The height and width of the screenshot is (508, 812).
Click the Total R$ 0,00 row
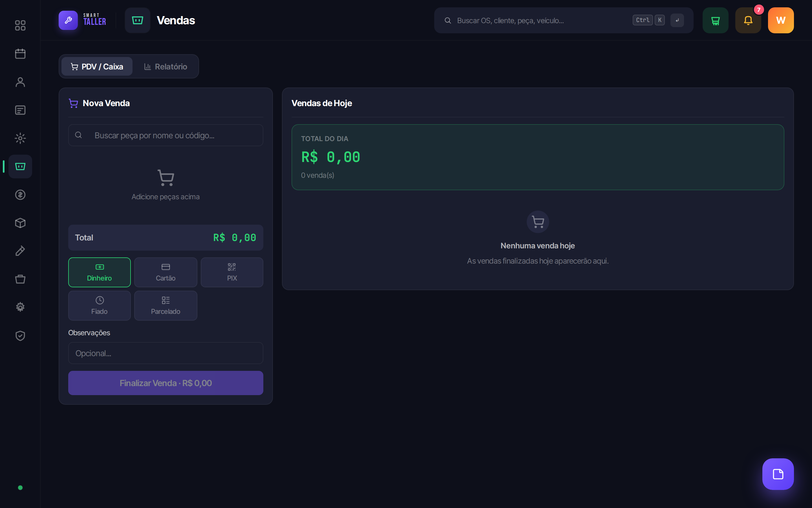[166, 238]
